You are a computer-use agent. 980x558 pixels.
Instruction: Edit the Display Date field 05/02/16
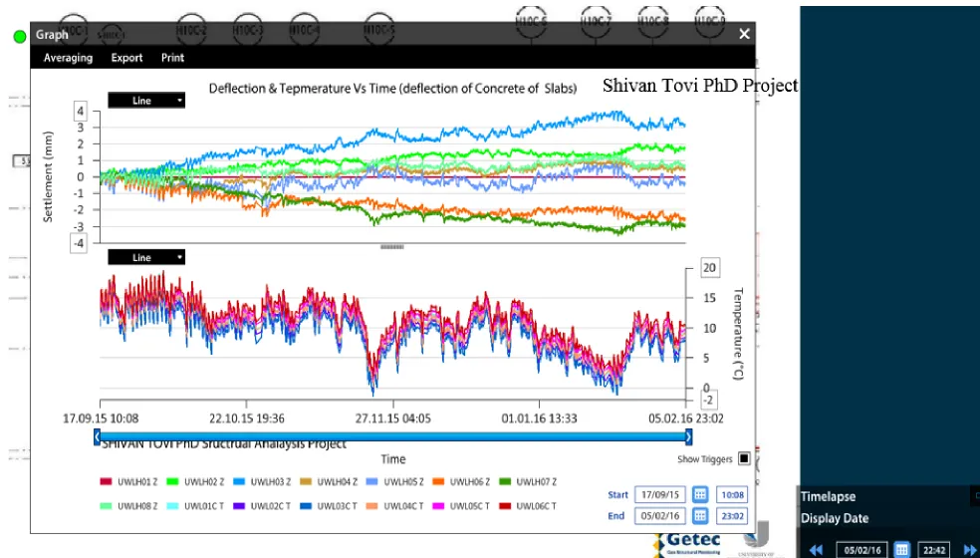(861, 550)
